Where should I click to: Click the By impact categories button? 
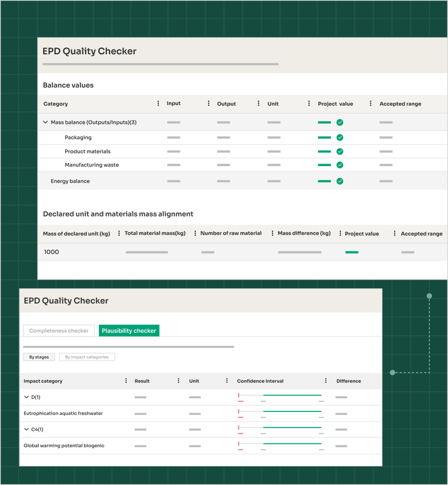(x=87, y=357)
